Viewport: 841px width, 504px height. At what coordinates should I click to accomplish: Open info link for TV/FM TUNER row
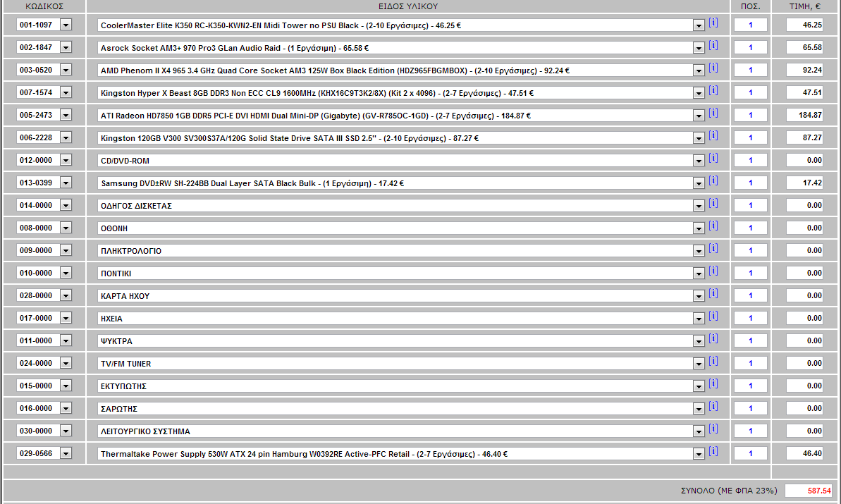[x=713, y=360]
